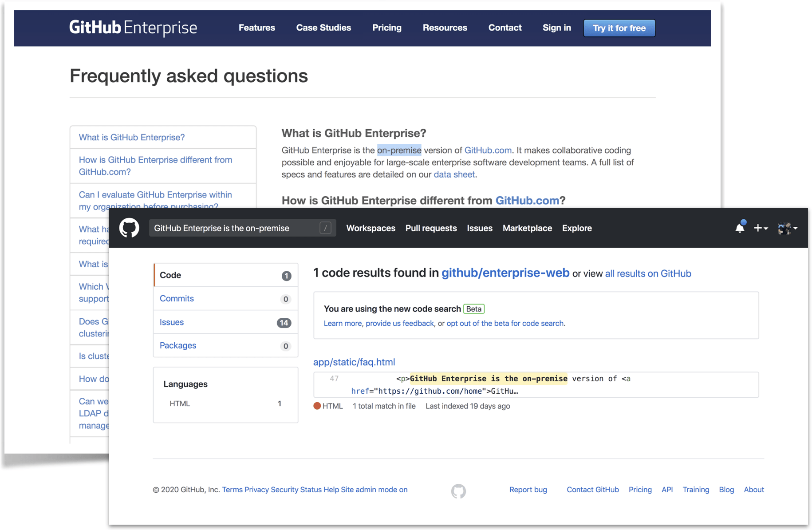Click the GitHub Enterprise logo

coord(133,28)
